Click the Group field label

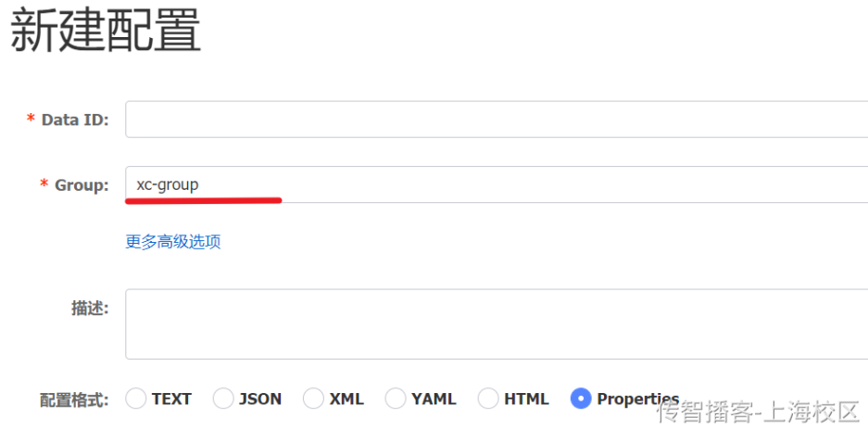[x=82, y=185]
